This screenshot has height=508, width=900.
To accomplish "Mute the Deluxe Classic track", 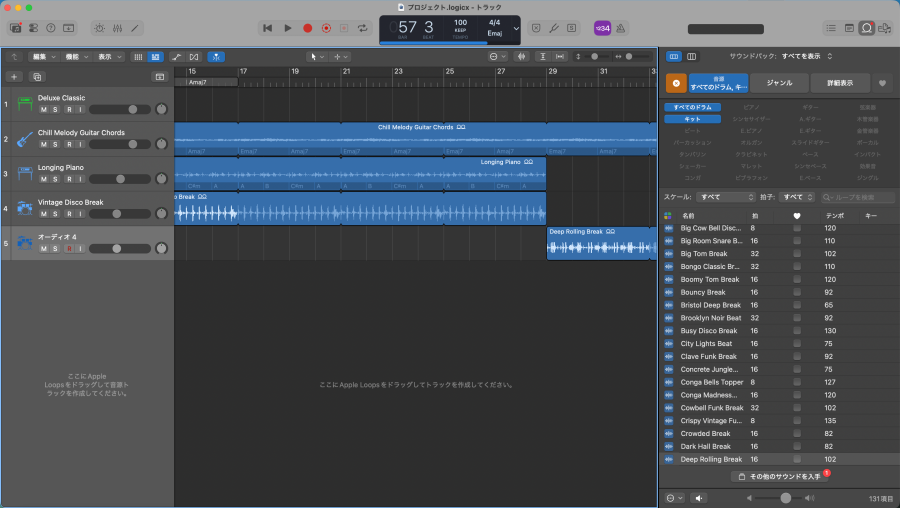I will coord(43,109).
